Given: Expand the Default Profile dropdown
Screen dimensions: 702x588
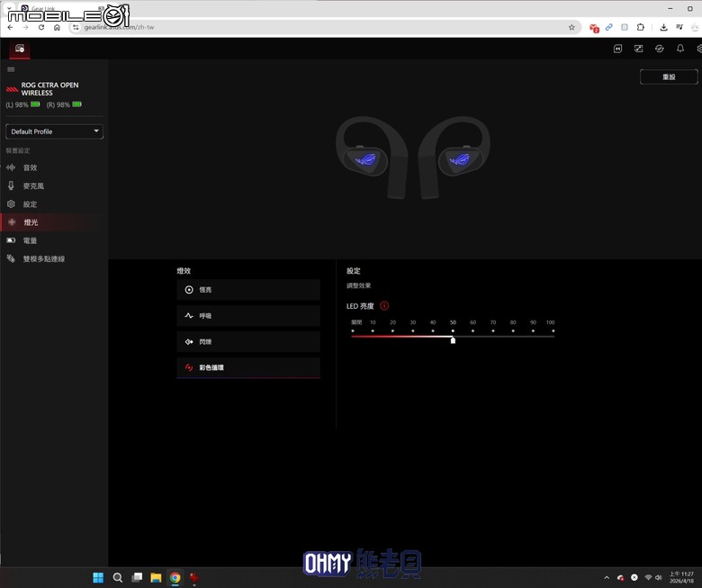Looking at the screenshot, I should tap(54, 131).
